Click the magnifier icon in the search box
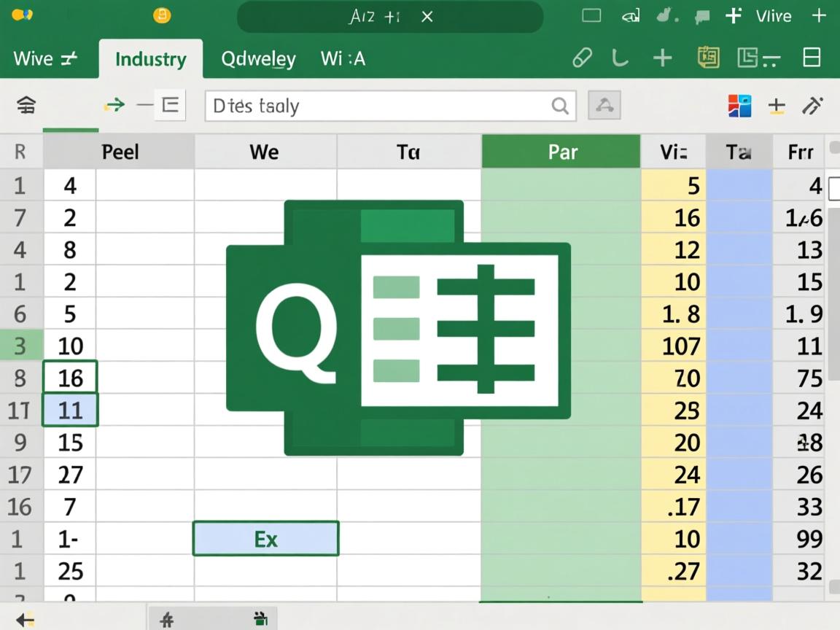 pyautogui.click(x=559, y=106)
